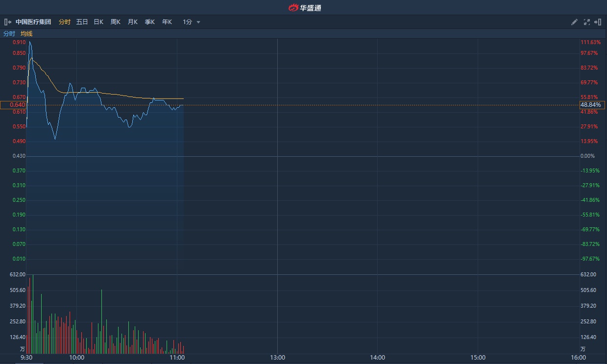Click the pencil drawing tool icon
Viewport: 607px width, 364px height.
pos(575,22)
